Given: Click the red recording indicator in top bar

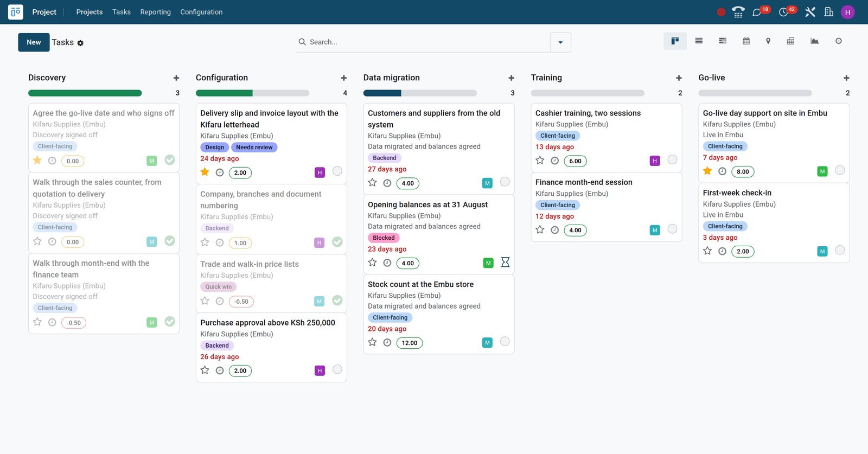Looking at the screenshot, I should tap(721, 12).
